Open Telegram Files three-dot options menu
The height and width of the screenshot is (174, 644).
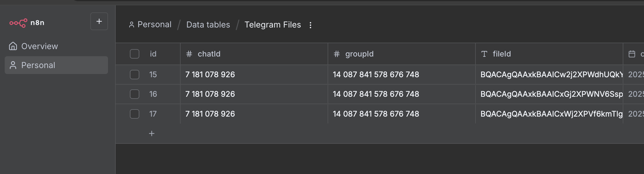tap(310, 25)
